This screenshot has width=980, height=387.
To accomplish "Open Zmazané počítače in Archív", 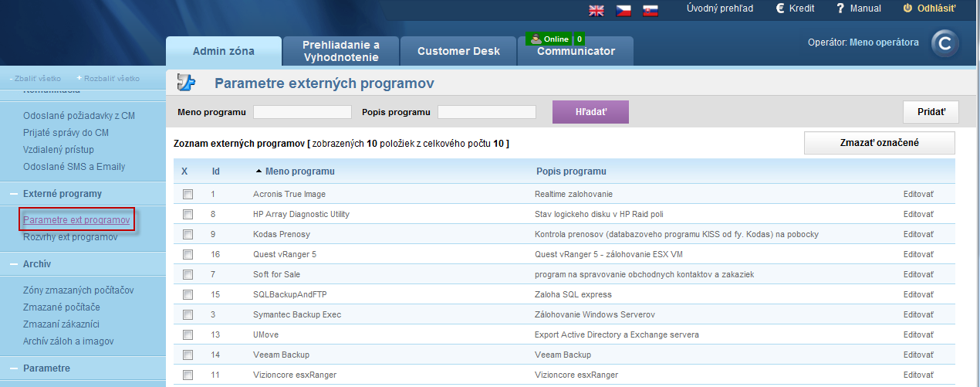I will (62, 307).
